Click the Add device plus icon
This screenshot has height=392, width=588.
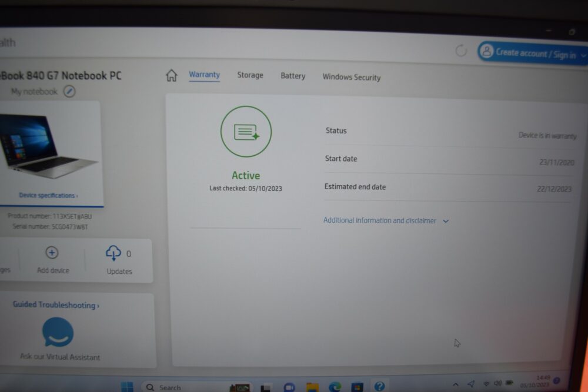pyautogui.click(x=52, y=253)
